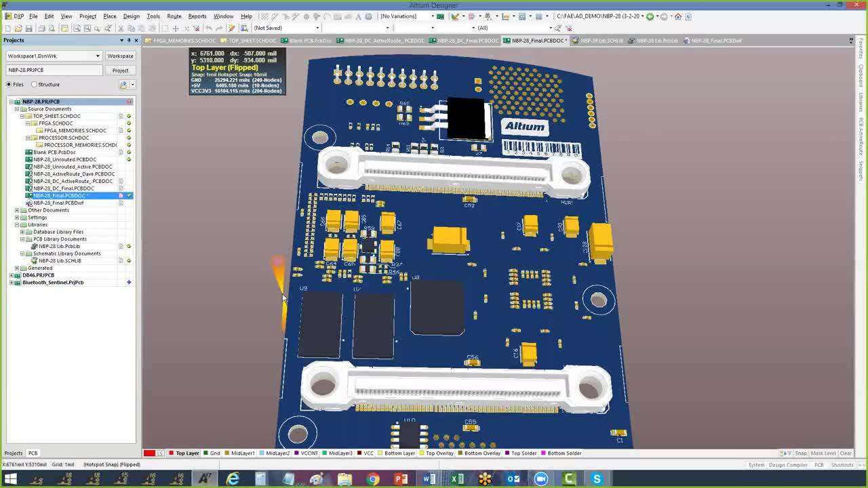This screenshot has height=488, width=868.
Task: Select NBP-28_Unrouted.PCBDOC in tree
Action: pyautogui.click(x=64, y=160)
